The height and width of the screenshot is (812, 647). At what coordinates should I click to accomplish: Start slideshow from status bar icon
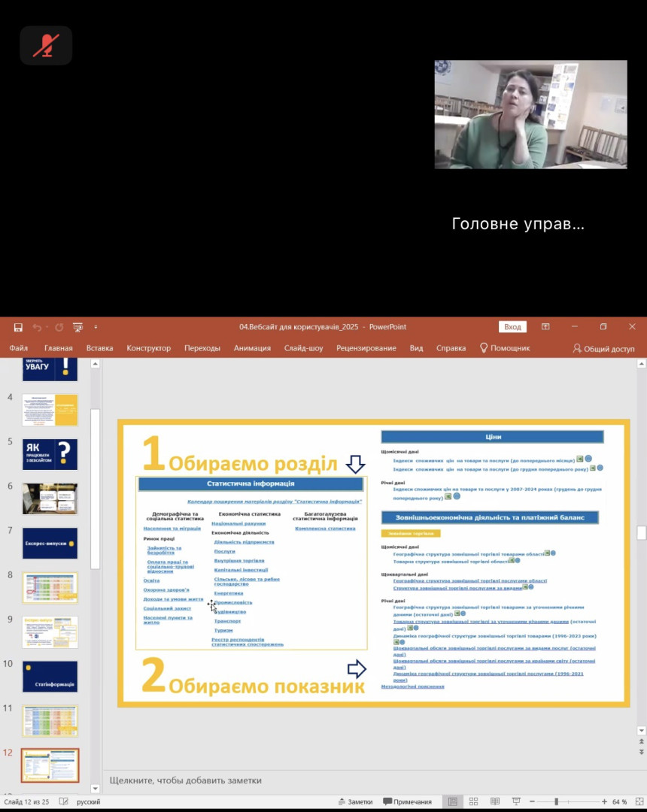[516, 801]
